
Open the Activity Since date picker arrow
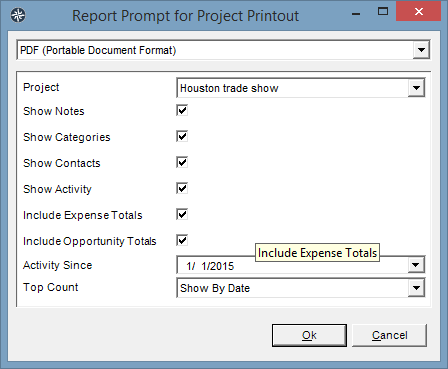pyautogui.click(x=416, y=265)
